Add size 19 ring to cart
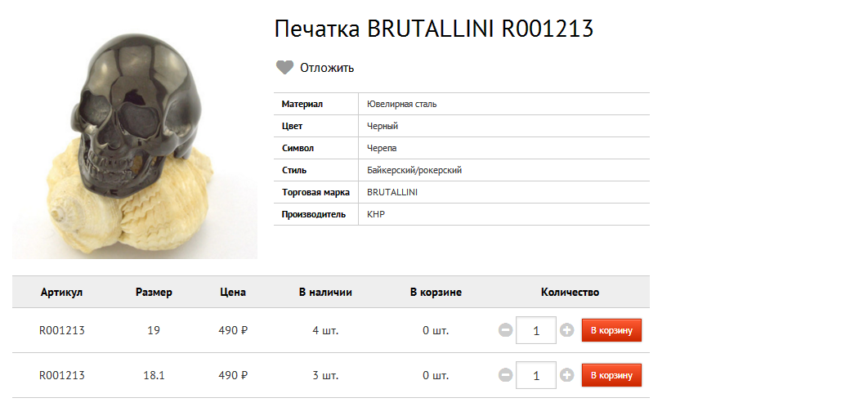The width and height of the screenshot is (868, 416). 611,331
